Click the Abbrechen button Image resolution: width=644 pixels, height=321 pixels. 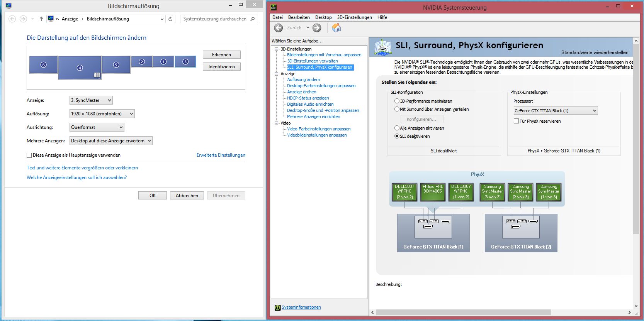click(187, 196)
